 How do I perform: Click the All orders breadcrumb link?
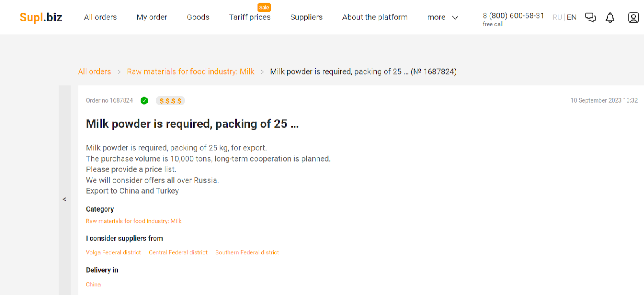point(94,72)
